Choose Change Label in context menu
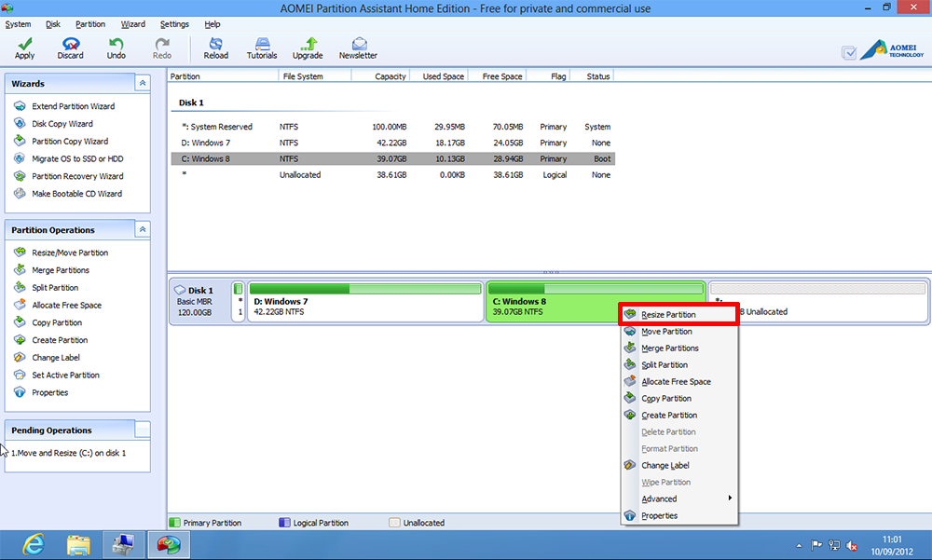The image size is (932, 560). click(679, 465)
